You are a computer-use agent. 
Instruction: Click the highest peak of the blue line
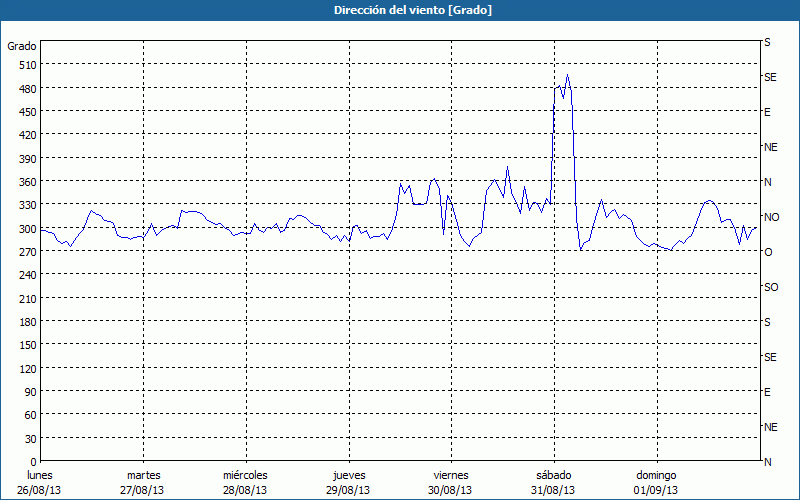567,75
